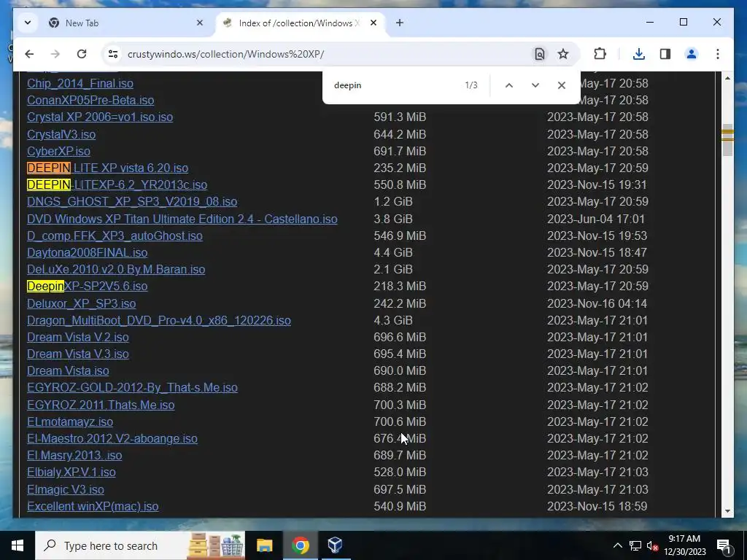Click DeLuXe.2010.v2.0.By.M.Baran.iso
This screenshot has width=747, height=560.
tap(116, 269)
